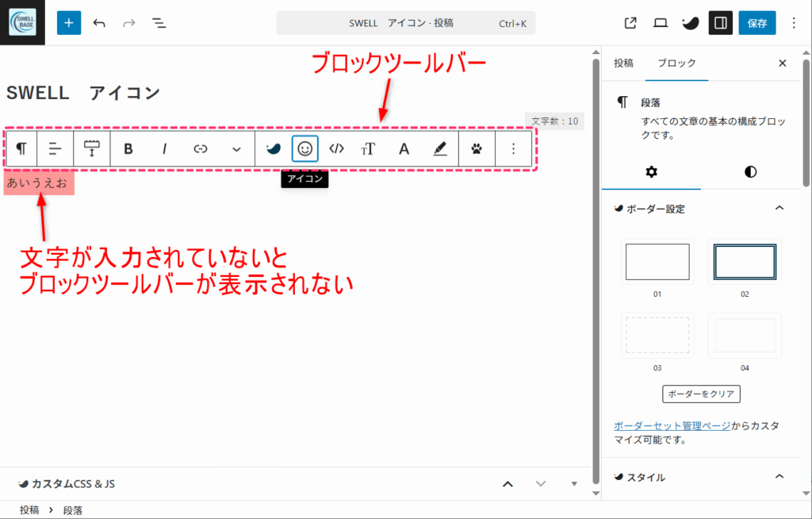Apply inline code formatting
This screenshot has width=812, height=519.
coord(336,149)
